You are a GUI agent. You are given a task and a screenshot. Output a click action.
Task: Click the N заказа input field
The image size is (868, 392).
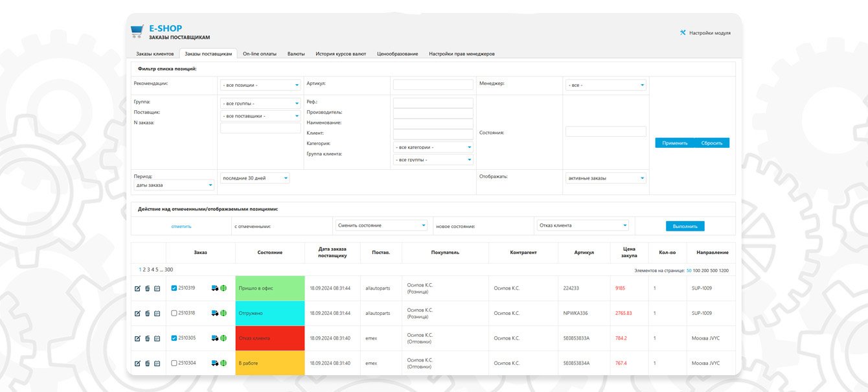[x=260, y=128]
